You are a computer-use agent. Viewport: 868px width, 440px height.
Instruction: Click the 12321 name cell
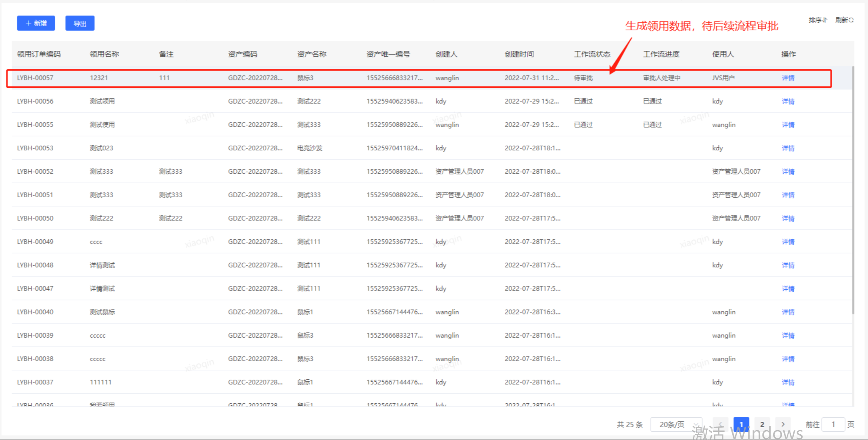(x=99, y=78)
